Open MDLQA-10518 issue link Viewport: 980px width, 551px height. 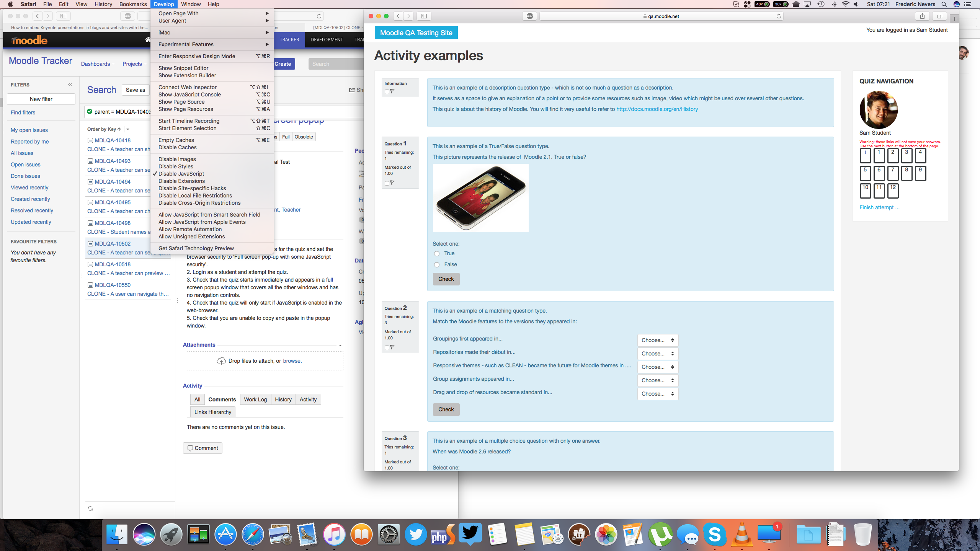(x=113, y=264)
